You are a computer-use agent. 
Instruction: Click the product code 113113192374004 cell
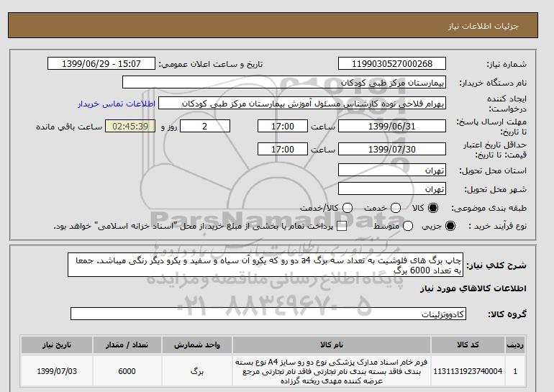pos(468,371)
